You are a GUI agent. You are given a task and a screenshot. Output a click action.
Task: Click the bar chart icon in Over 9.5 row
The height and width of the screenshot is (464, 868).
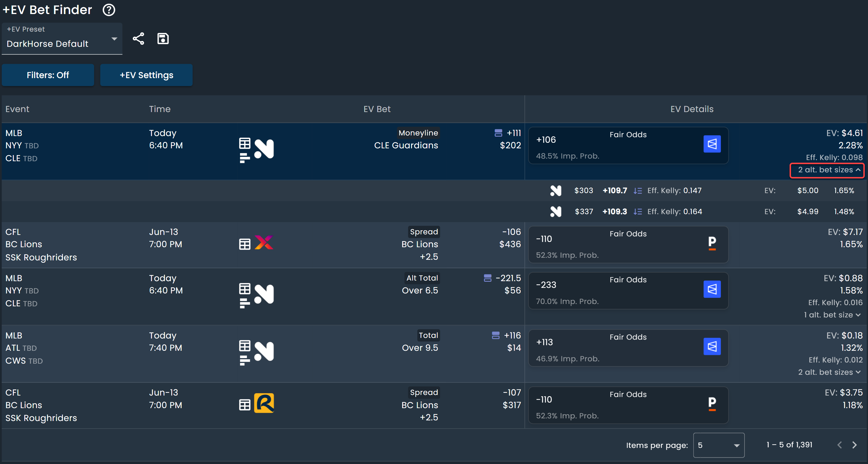coord(245,360)
